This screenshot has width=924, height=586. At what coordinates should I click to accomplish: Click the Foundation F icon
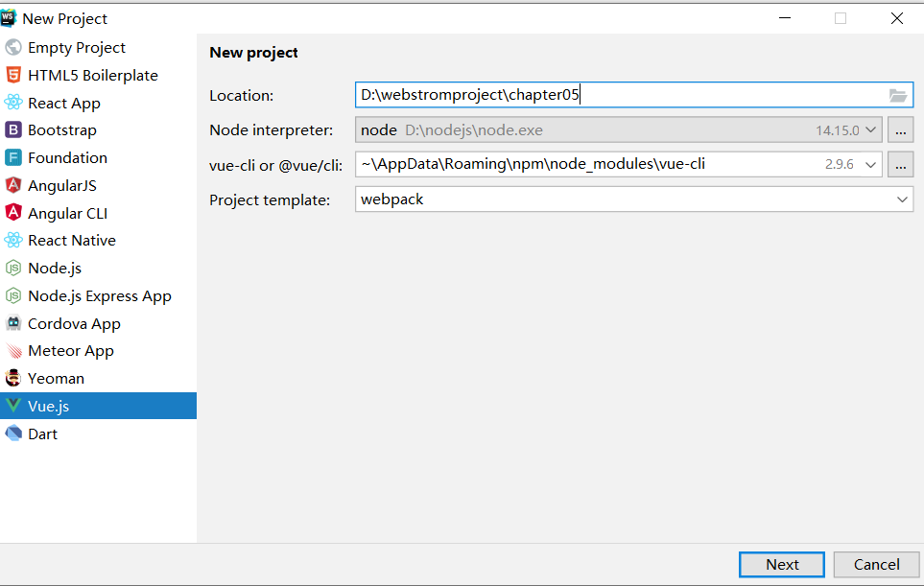click(x=13, y=158)
